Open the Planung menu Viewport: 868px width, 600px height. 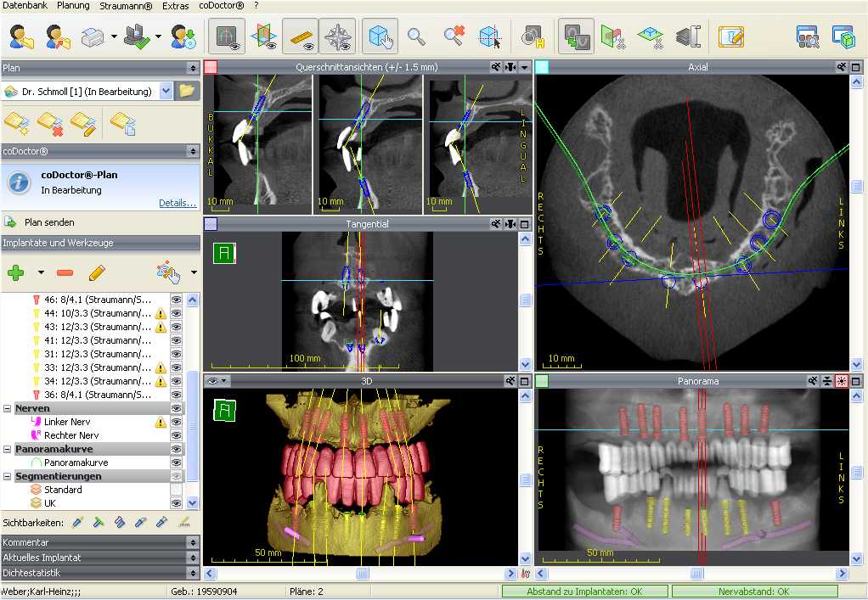(x=74, y=6)
